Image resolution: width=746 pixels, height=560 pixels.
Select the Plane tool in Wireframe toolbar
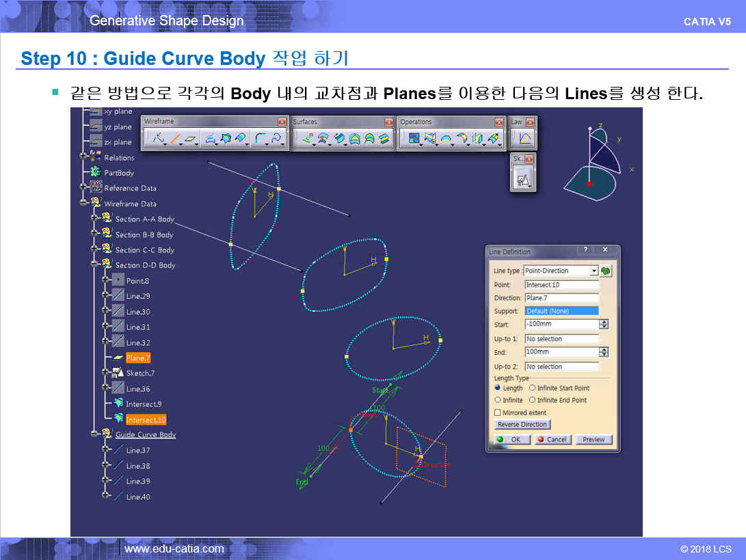click(191, 139)
